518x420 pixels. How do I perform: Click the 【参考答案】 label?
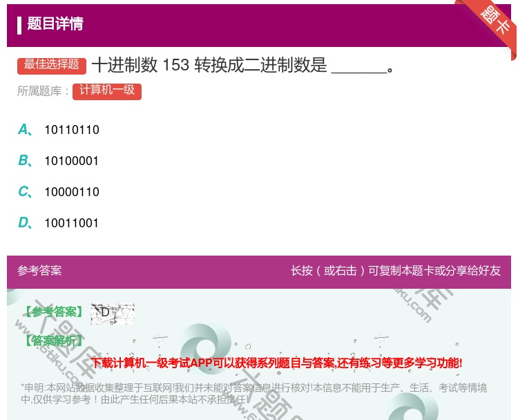[x=54, y=312]
